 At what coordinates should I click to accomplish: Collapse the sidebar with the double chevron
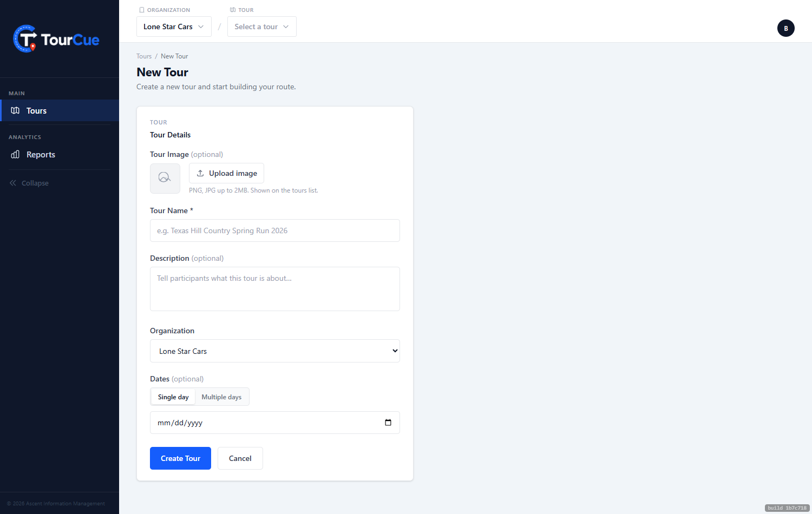coord(13,183)
